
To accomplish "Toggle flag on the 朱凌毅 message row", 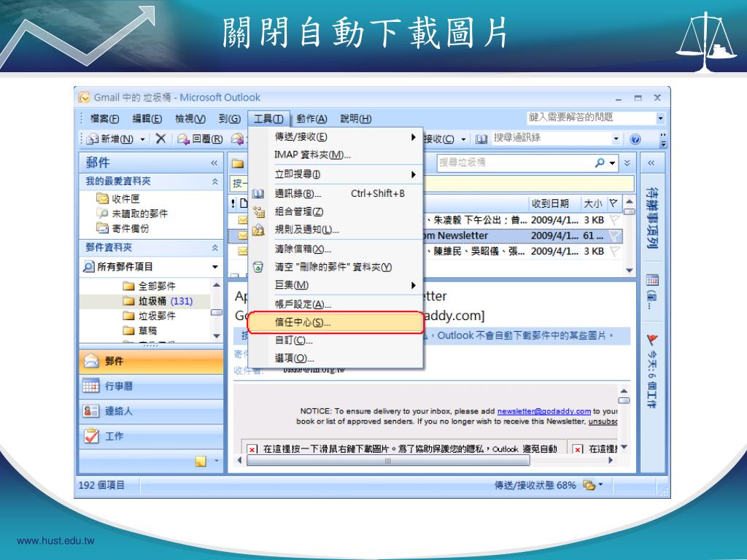I will click(x=615, y=219).
